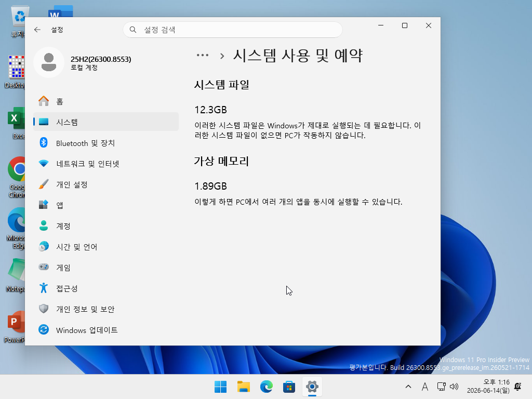Screen dimensions: 532x399
Task: Launch Microsoft Edge from the taskbar
Action: point(267,387)
